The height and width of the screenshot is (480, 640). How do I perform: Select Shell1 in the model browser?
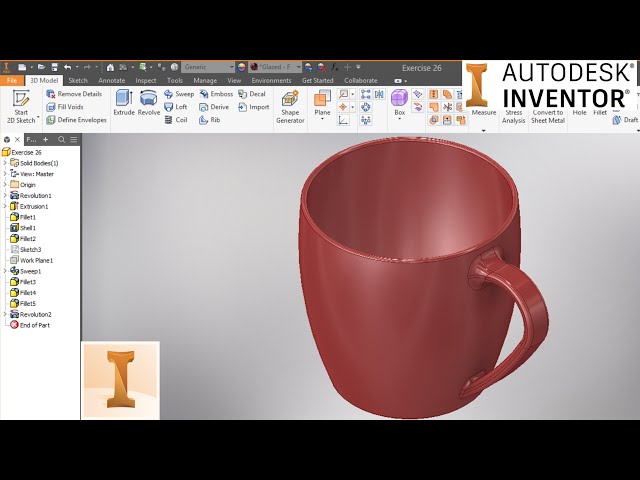[23, 228]
